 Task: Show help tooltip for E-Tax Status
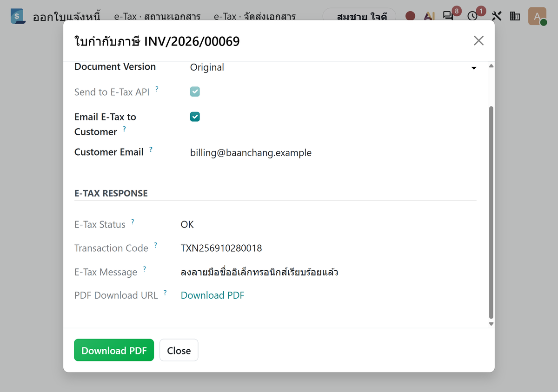tap(133, 222)
